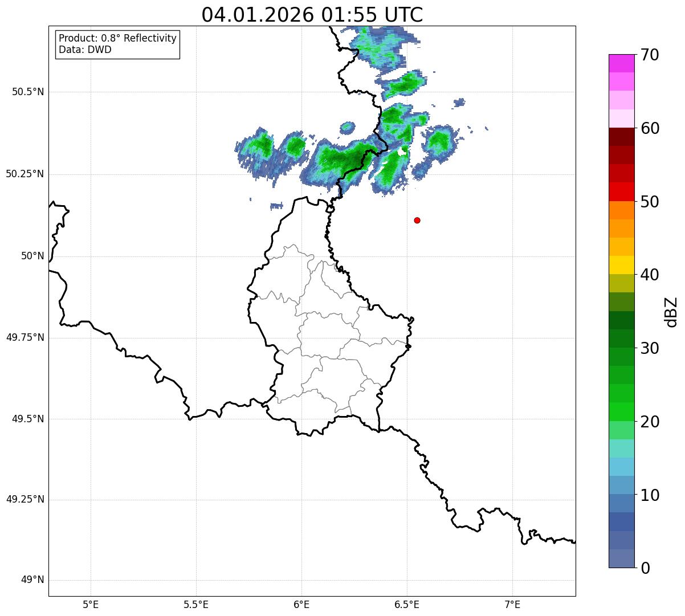Click the colorbar tick label 40

pyautogui.click(x=650, y=275)
